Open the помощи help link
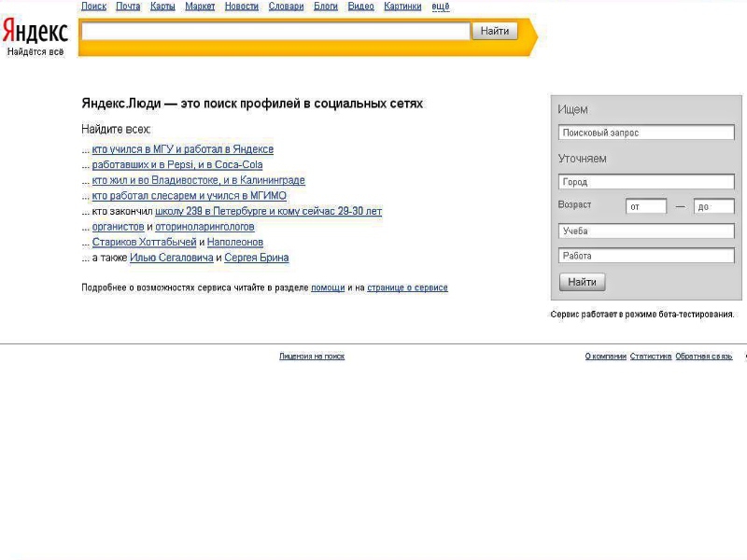747x560 pixels. [x=328, y=287]
